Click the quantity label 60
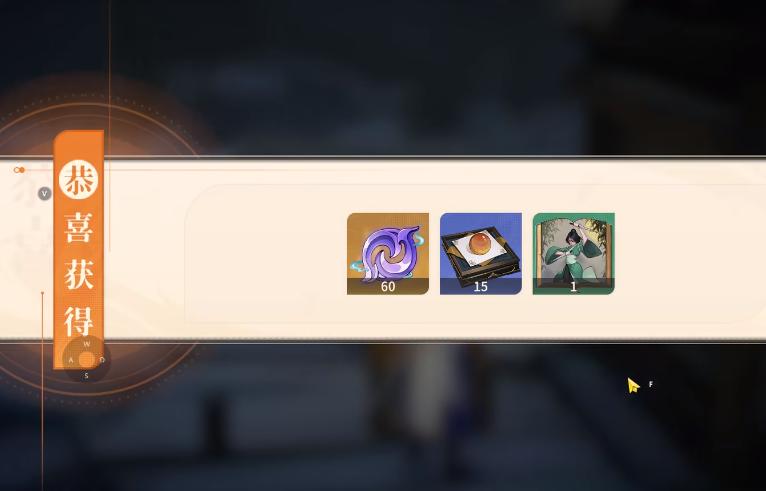Screen dimensions: 766x491 point(388,287)
